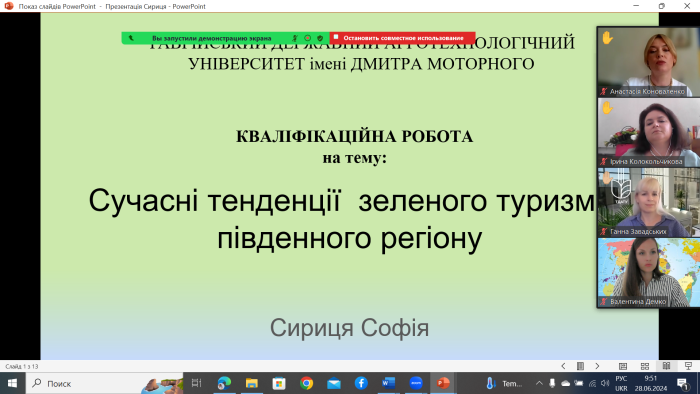Open the slide show options menu in the status bar
Viewport: 700px width, 394px height.
[580, 366]
